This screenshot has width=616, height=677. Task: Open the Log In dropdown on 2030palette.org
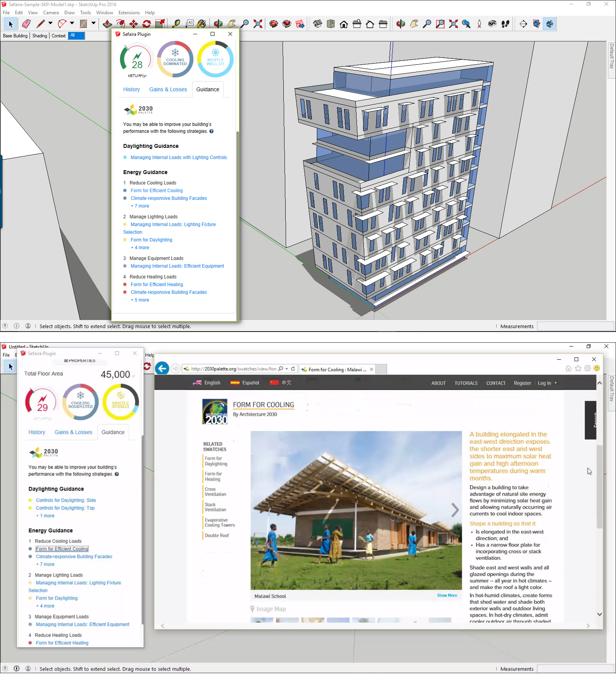(x=547, y=383)
